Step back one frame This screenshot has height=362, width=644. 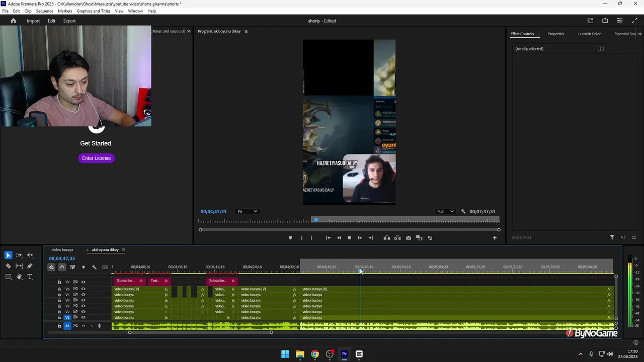coord(339,238)
